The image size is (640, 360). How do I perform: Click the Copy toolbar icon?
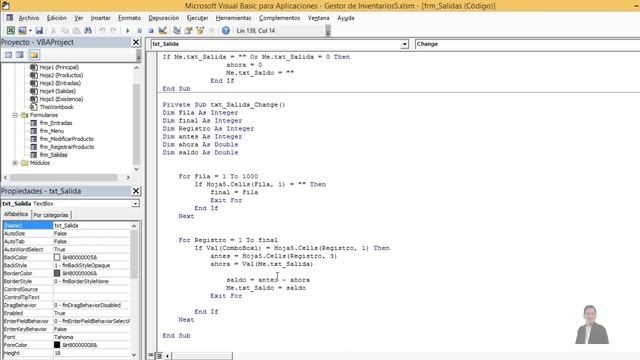point(64,31)
